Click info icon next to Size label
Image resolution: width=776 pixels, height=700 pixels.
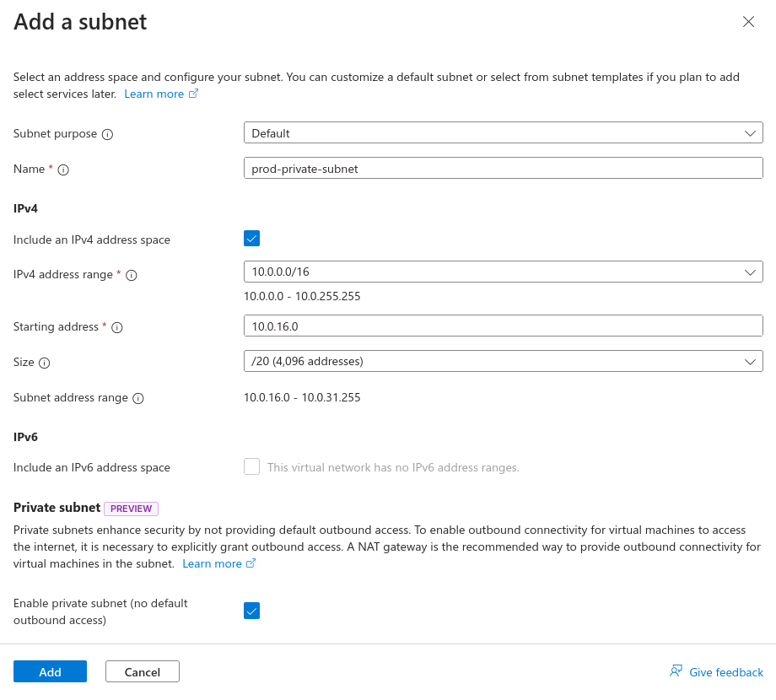(x=45, y=363)
